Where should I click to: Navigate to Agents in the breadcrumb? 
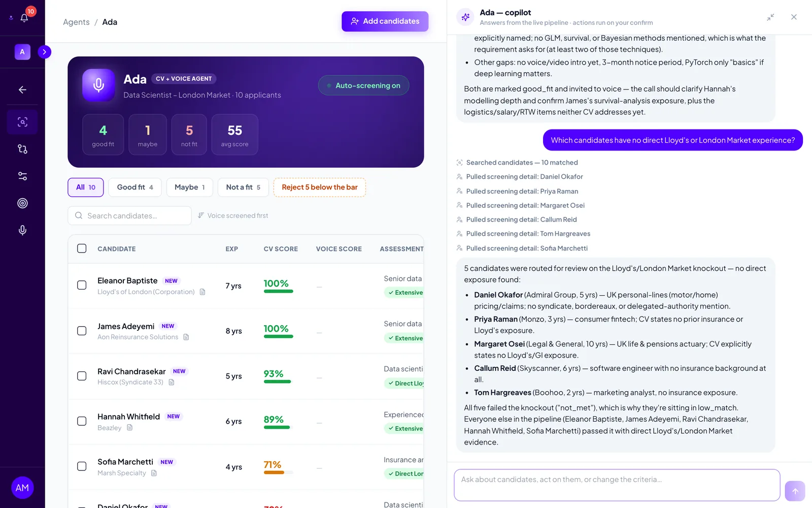tap(76, 22)
